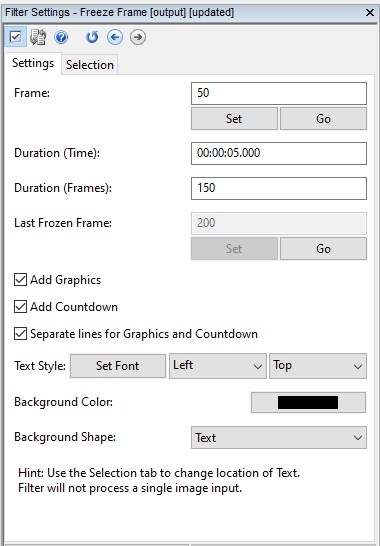Open the Background Shape dropdown
Image resolution: width=380 pixels, height=546 pixels.
tap(279, 437)
